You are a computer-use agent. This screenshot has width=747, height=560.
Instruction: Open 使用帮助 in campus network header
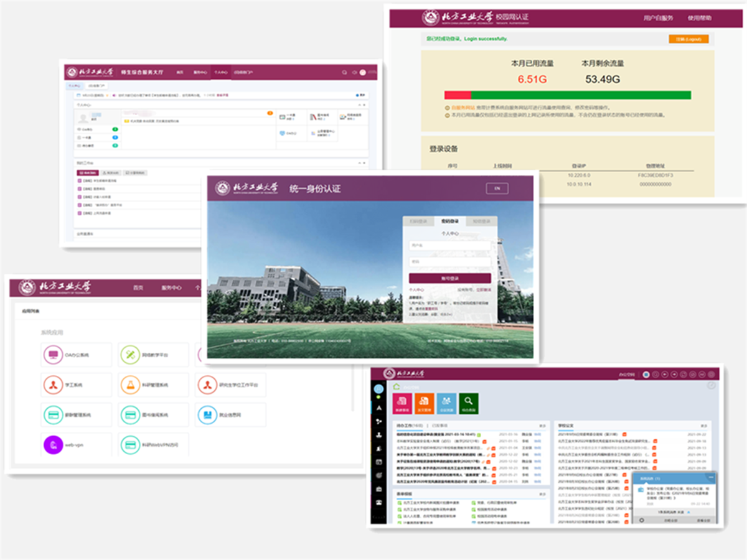(x=699, y=18)
